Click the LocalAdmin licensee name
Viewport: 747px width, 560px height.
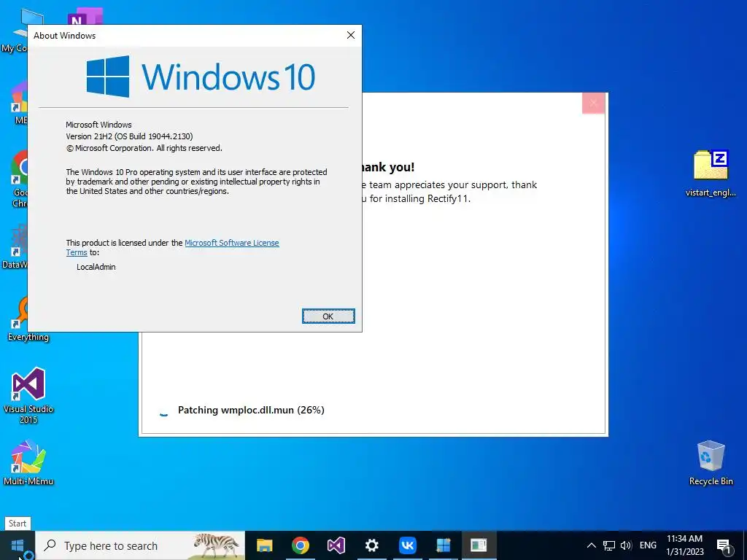point(96,267)
